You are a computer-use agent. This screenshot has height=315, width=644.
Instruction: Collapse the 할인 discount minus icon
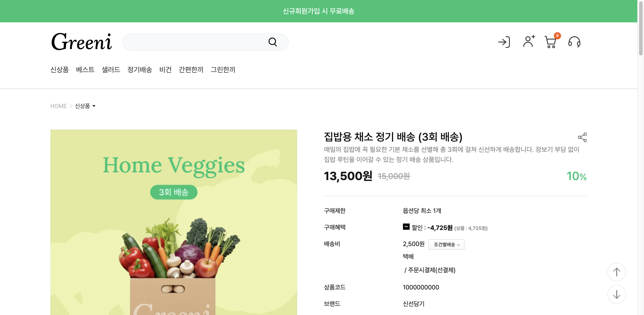coord(406,227)
